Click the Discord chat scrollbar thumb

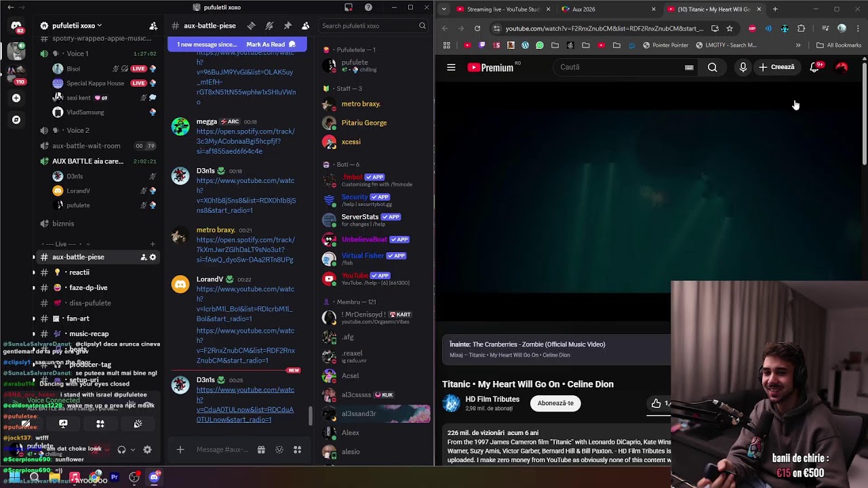(x=311, y=415)
